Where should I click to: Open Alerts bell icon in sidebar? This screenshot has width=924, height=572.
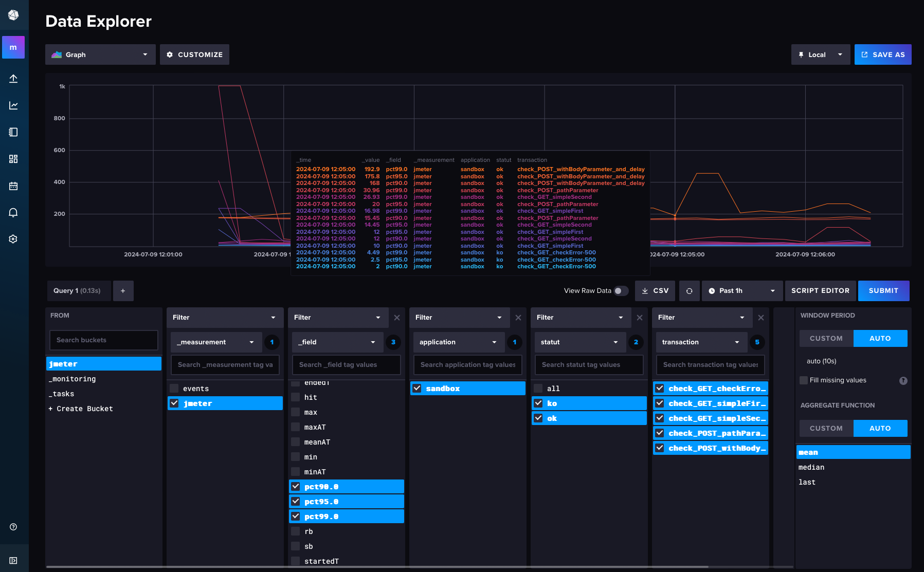[13, 212]
